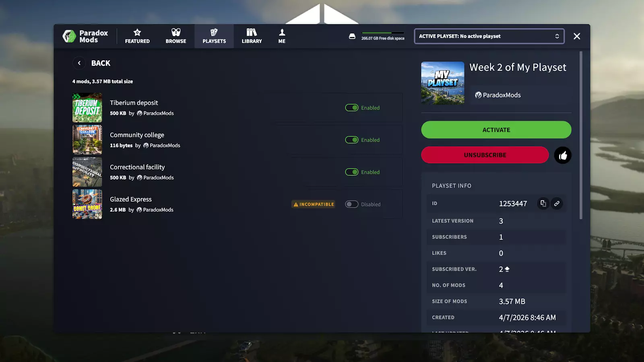Click ParadoxMods author of Tiberium deposit
This screenshot has height=362, width=644.
point(155,113)
